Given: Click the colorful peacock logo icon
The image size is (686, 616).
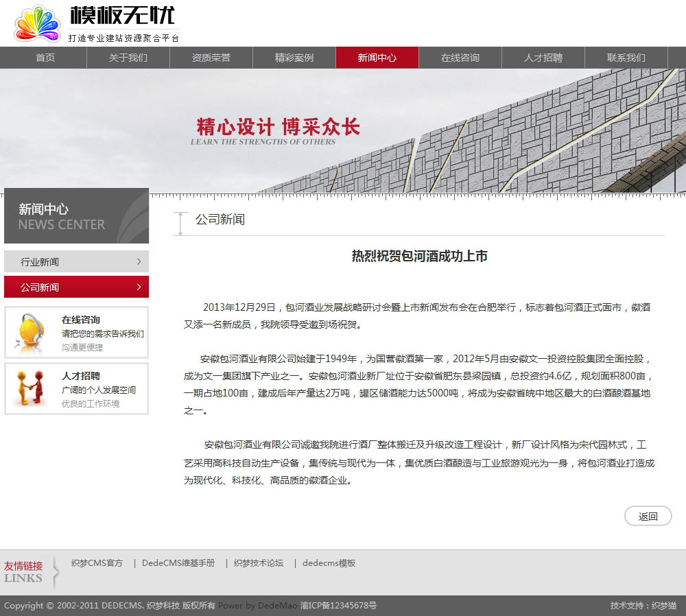Looking at the screenshot, I should [x=37, y=25].
